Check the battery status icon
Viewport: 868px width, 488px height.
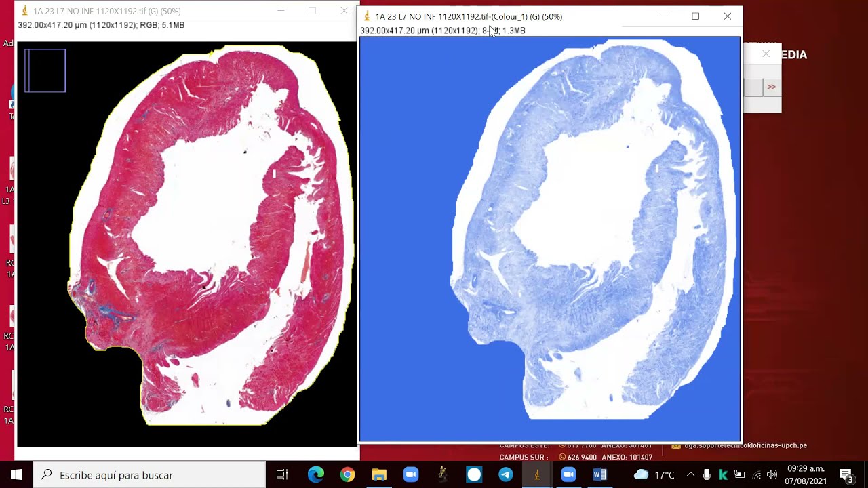(x=740, y=475)
